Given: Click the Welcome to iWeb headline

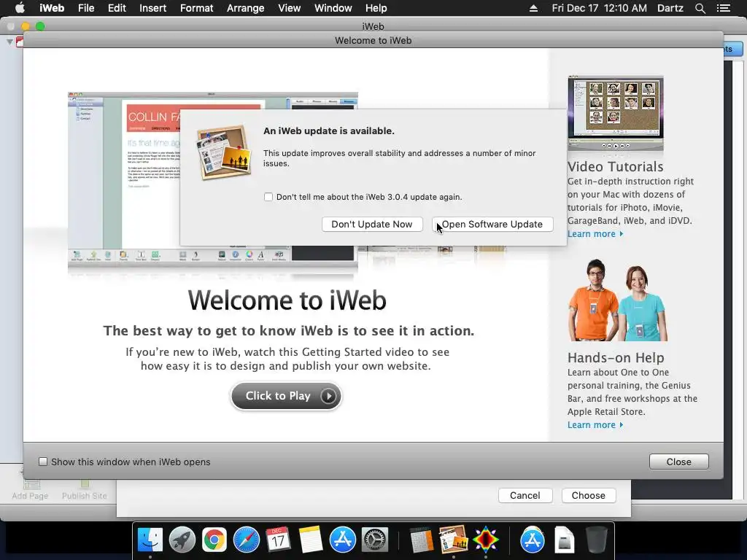Looking at the screenshot, I should coord(287,300).
